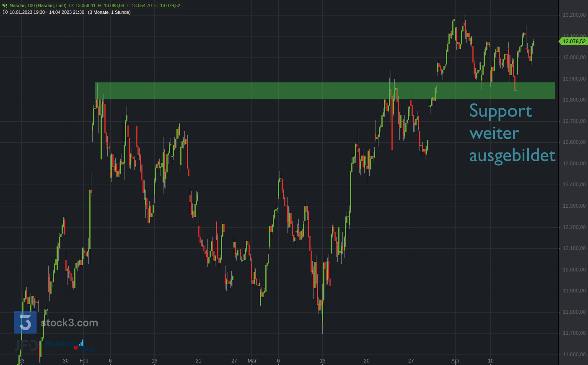Select the green current price tag 13.079,52

573,42
